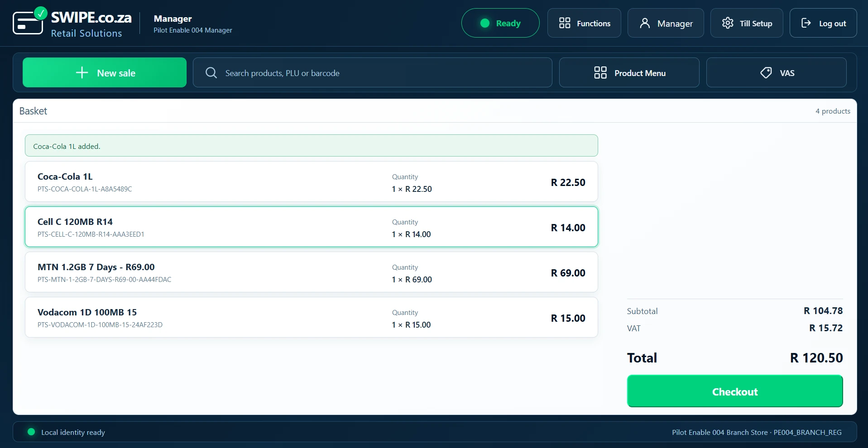Image resolution: width=868 pixels, height=448 pixels.
Task: Click the 'Coca-Cola 1L added.' notification
Action: [x=312, y=146]
